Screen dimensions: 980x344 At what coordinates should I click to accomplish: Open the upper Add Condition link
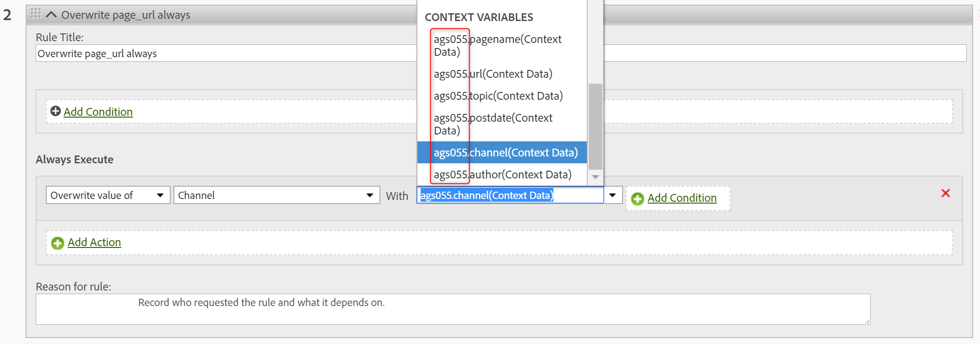[98, 112]
